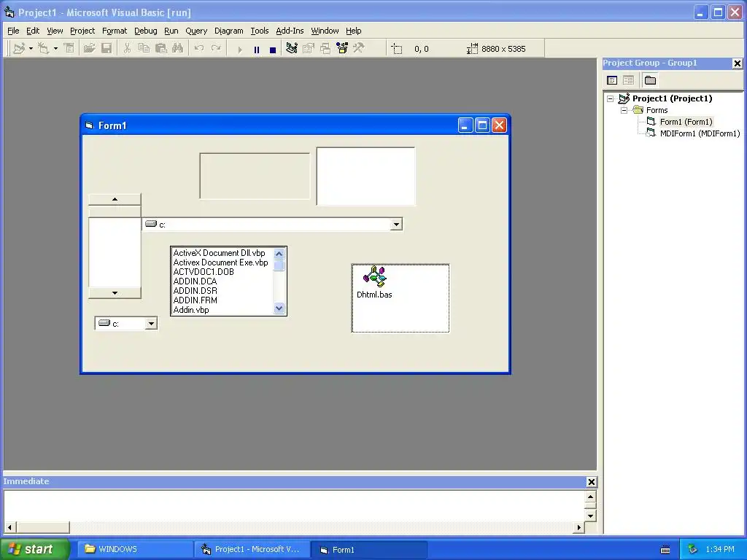Close the Project Group panel

(737, 63)
